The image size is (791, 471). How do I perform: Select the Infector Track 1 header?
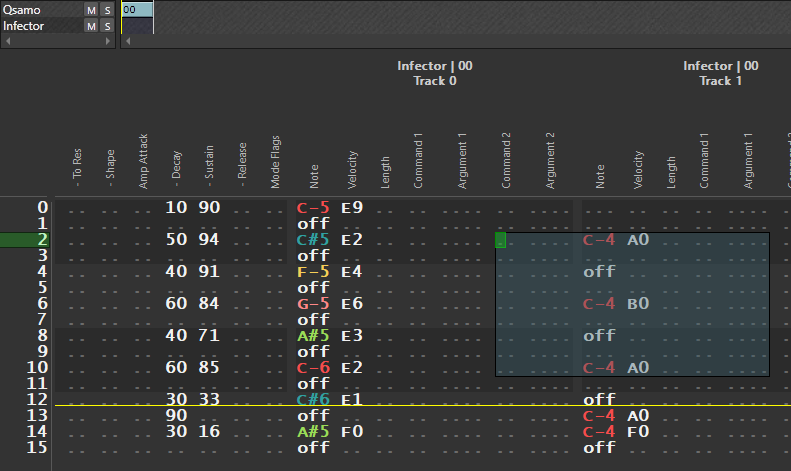click(720, 73)
